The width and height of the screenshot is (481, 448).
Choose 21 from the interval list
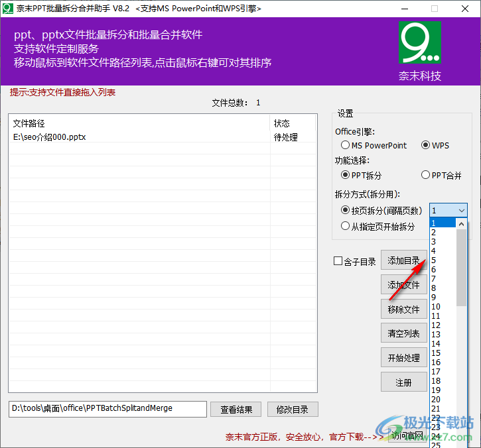[443, 409]
